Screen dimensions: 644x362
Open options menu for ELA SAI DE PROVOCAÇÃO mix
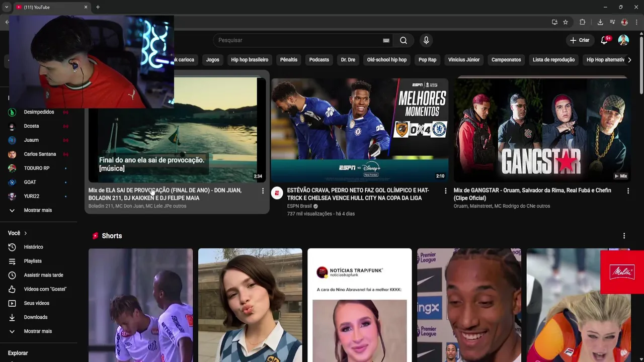click(263, 191)
